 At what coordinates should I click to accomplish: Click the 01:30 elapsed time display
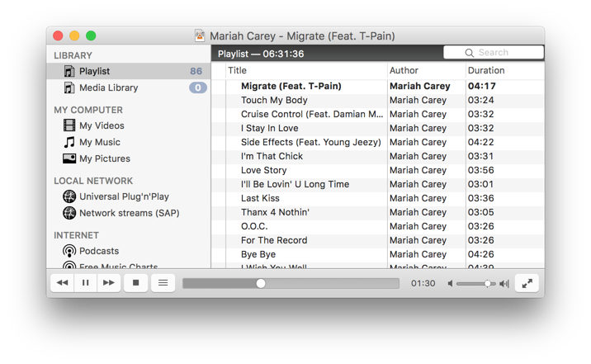click(x=423, y=283)
